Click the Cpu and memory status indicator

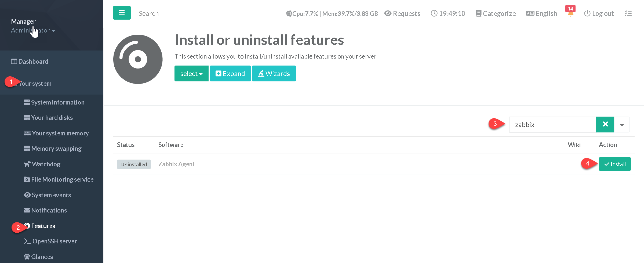pos(332,13)
